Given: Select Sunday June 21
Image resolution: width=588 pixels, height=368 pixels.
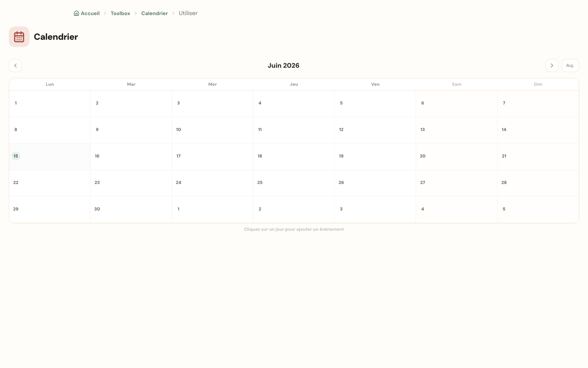Looking at the screenshot, I should tap(538, 157).
